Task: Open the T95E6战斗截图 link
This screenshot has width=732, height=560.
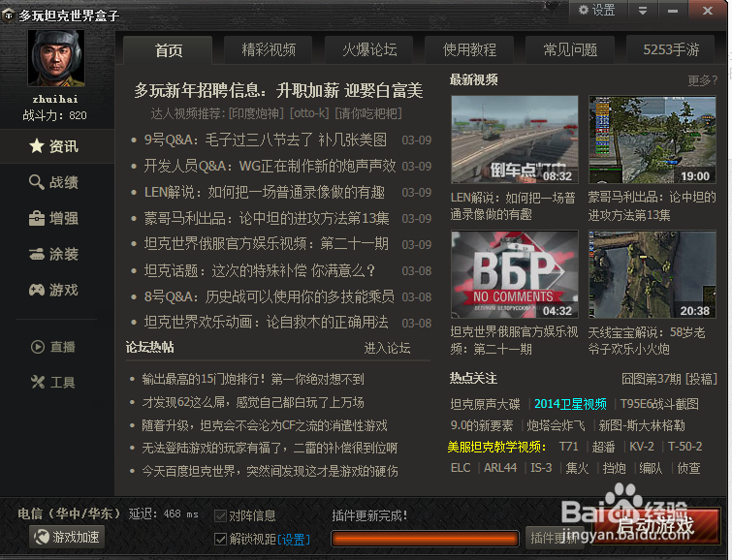Action: pos(659,404)
